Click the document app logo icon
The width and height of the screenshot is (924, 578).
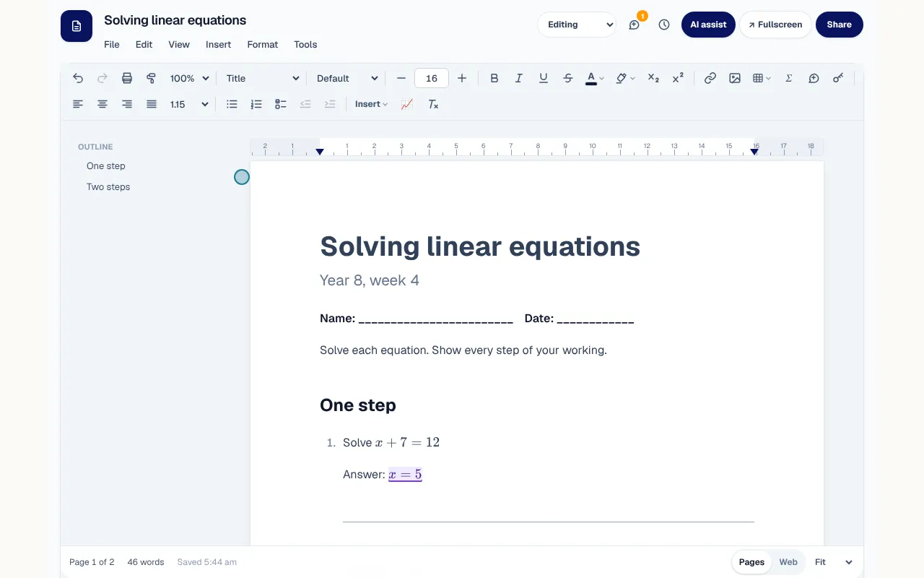77,26
